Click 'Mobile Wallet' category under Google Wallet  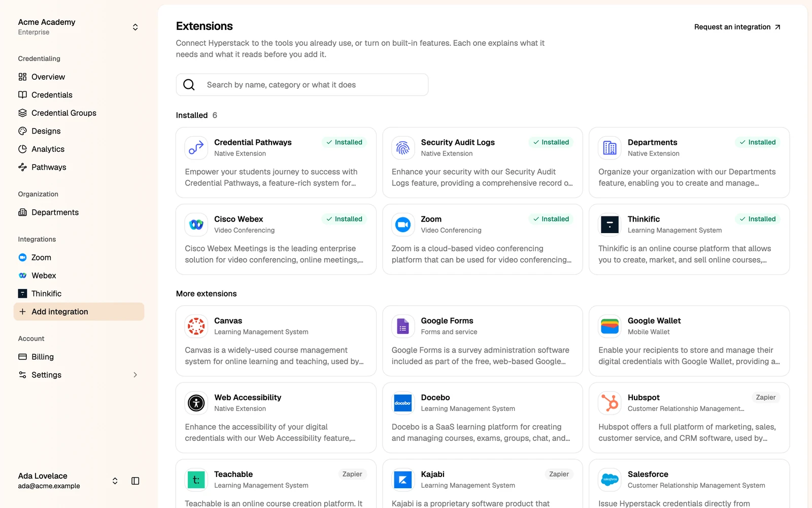649,332
